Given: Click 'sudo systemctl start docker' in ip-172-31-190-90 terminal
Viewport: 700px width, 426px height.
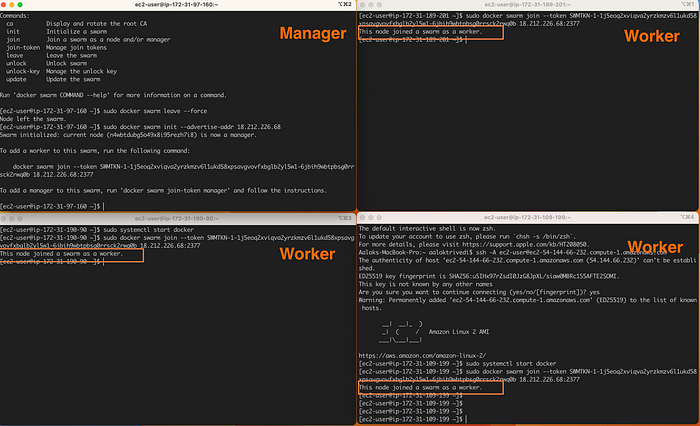Looking at the screenshot, I should click(149, 230).
